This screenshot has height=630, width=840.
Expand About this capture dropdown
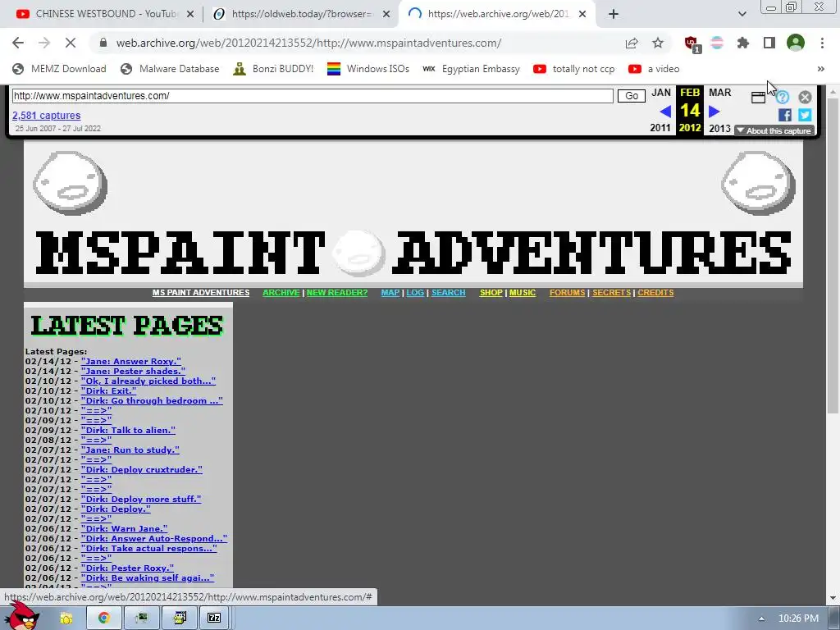[x=774, y=130]
